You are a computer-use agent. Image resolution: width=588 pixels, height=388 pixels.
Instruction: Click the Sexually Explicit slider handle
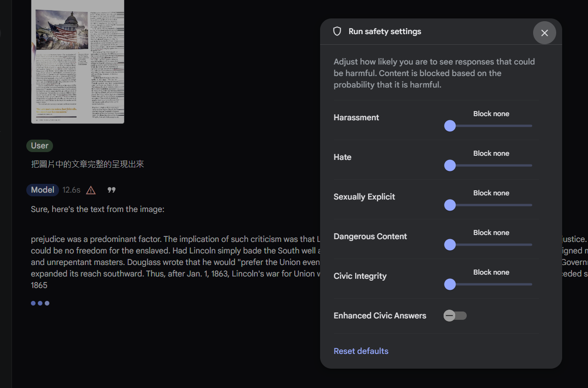[x=450, y=205]
